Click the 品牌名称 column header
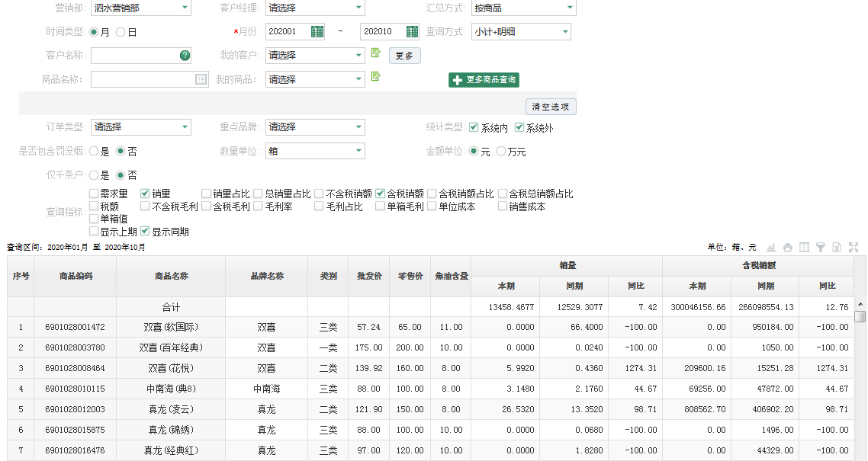 (x=267, y=277)
